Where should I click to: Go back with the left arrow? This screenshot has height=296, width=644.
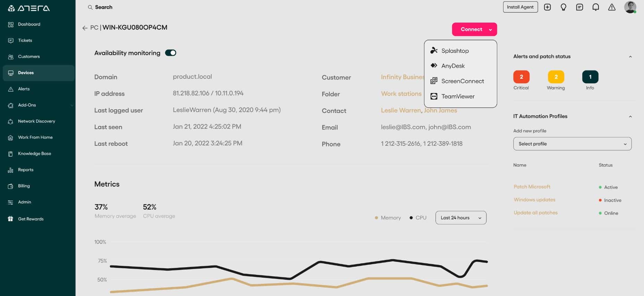point(85,28)
